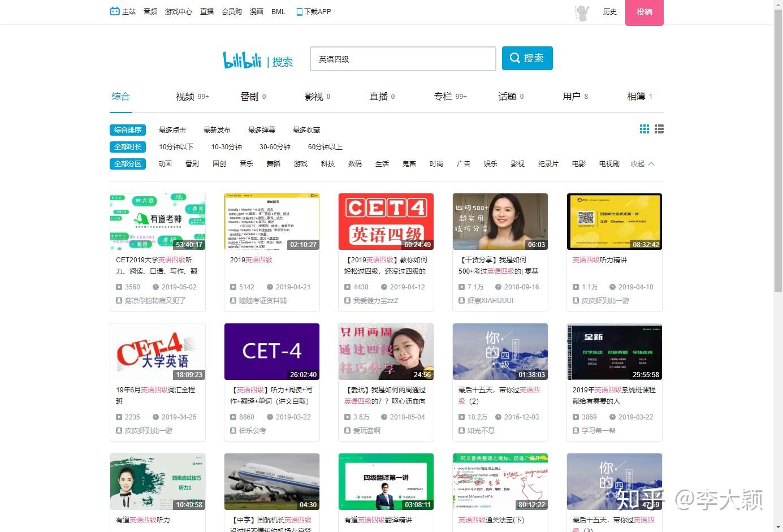Switch results to list view
The image size is (783, 532).
click(659, 129)
